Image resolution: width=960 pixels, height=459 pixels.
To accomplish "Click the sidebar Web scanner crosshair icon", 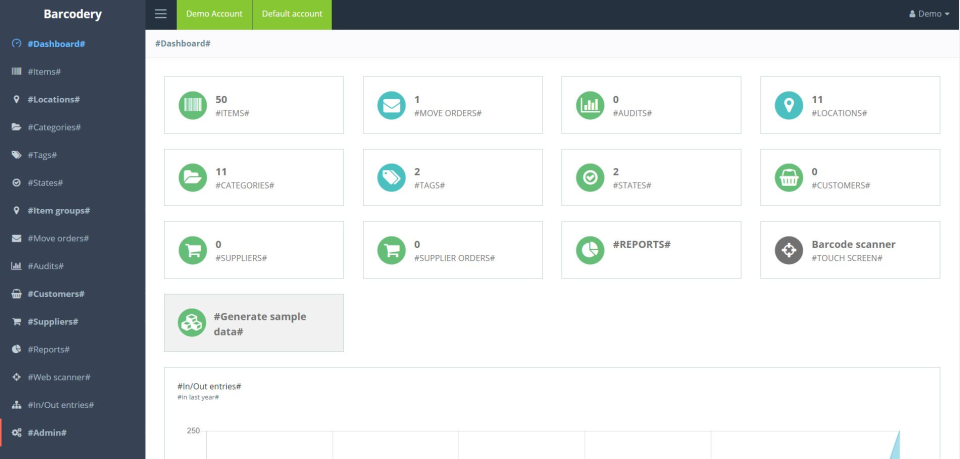I will pyautogui.click(x=17, y=377).
